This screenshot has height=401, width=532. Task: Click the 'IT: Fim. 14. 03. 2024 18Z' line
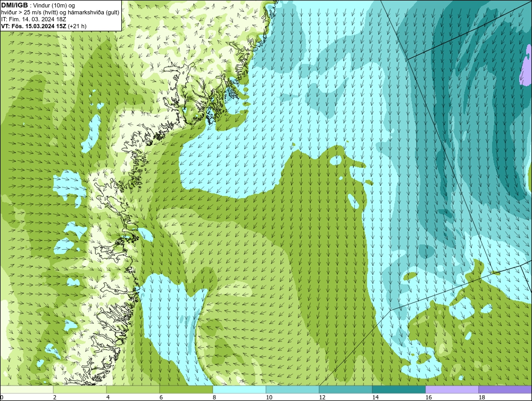pos(34,19)
